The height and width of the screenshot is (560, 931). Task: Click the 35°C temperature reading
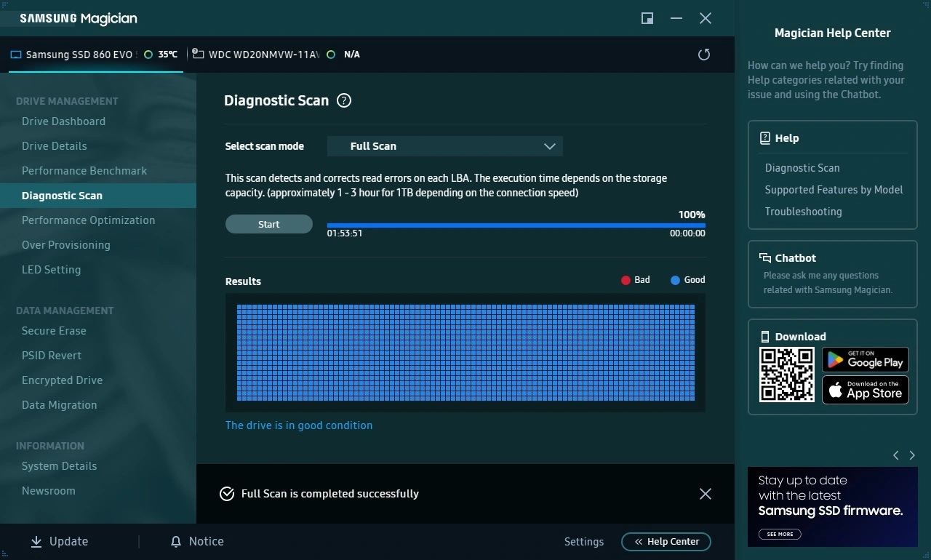pyautogui.click(x=168, y=55)
